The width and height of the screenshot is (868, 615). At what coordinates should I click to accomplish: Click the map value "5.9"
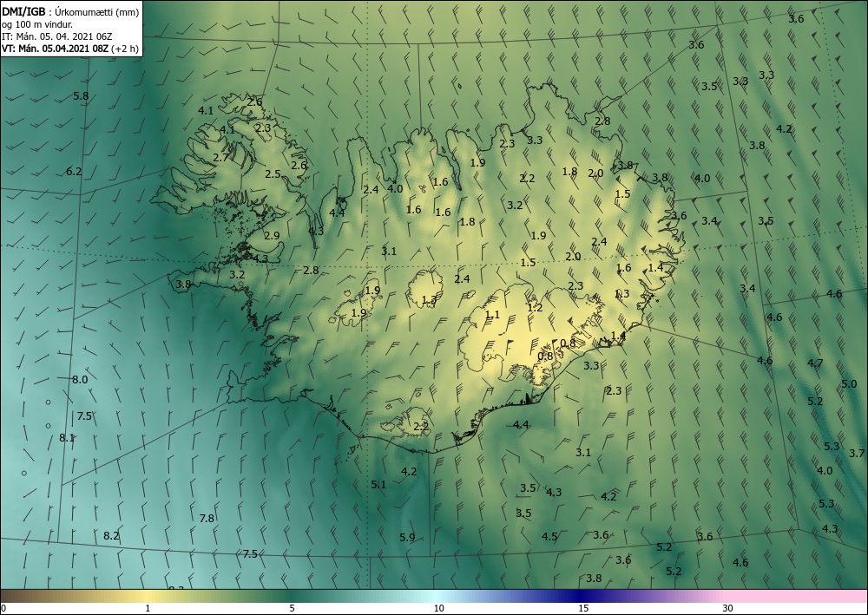click(407, 537)
